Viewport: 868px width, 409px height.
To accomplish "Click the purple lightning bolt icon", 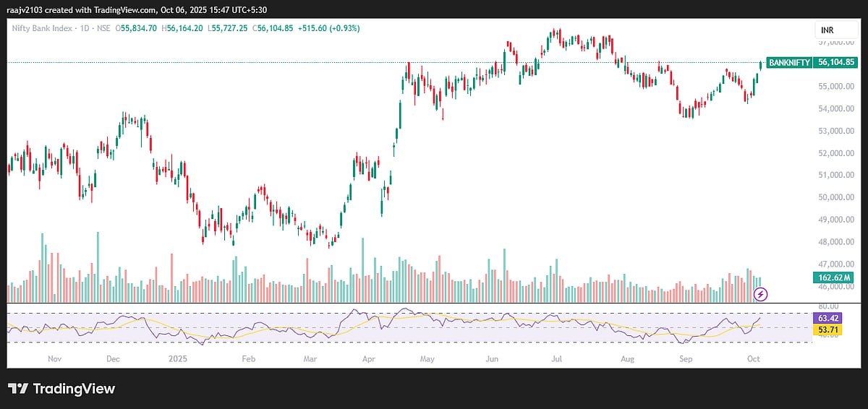I will point(760,293).
